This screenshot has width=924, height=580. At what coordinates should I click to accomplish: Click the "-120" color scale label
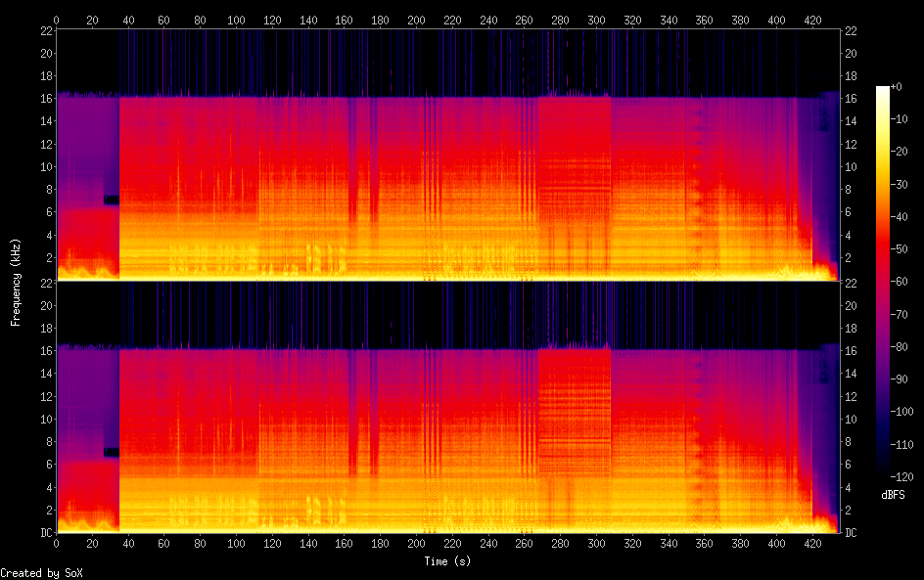[x=901, y=477]
